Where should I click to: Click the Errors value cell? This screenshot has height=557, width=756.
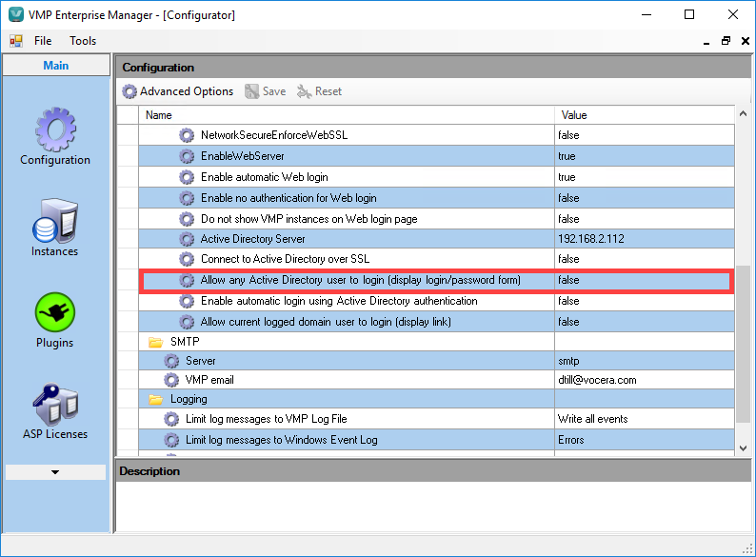(645, 440)
